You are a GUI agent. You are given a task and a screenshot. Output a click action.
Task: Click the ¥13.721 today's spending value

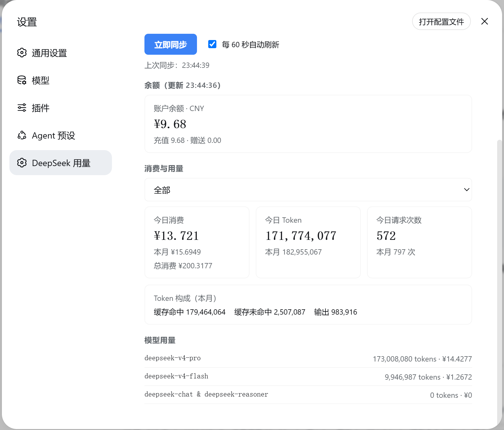click(176, 236)
